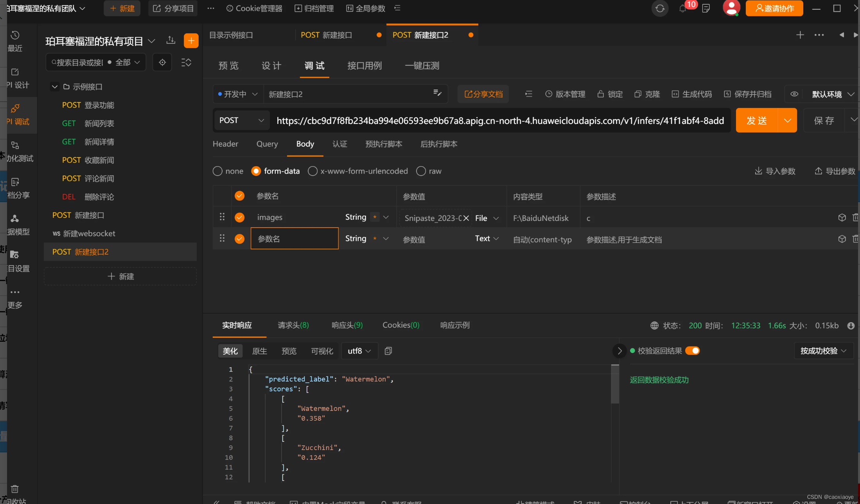Click drag handle icon of images row
This screenshot has width=860, height=504.
pyautogui.click(x=222, y=217)
